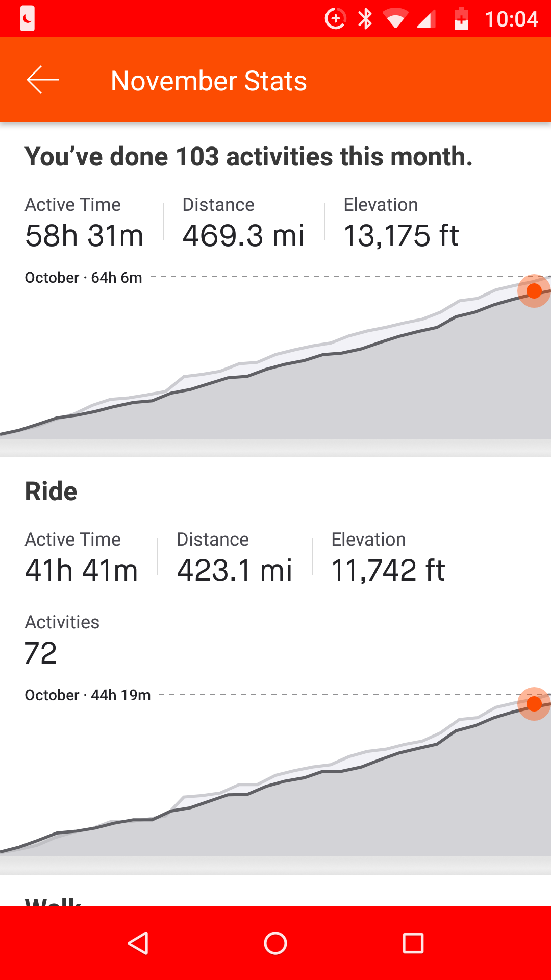Image resolution: width=551 pixels, height=980 pixels.
Task: Tap the Bluetooth status icon
Action: (x=365, y=19)
